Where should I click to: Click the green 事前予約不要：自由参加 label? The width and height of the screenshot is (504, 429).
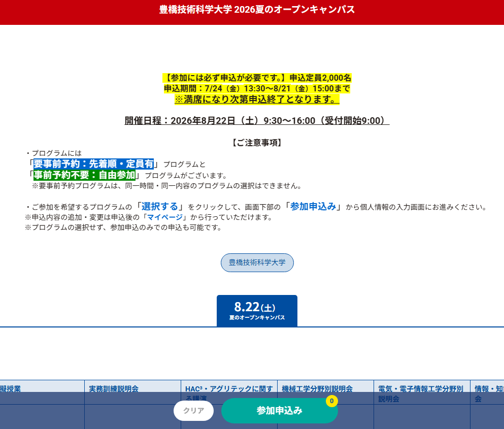(84, 175)
